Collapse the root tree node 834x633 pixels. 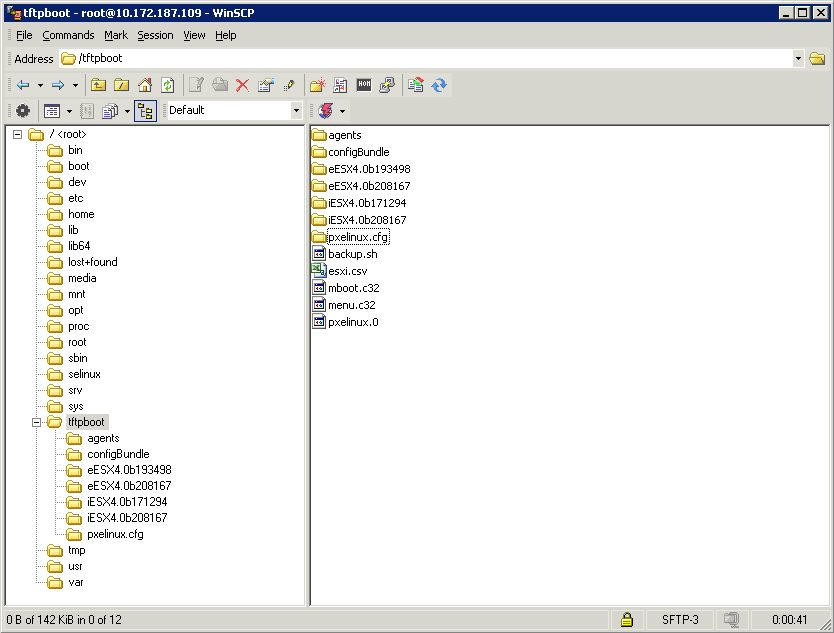[18, 134]
